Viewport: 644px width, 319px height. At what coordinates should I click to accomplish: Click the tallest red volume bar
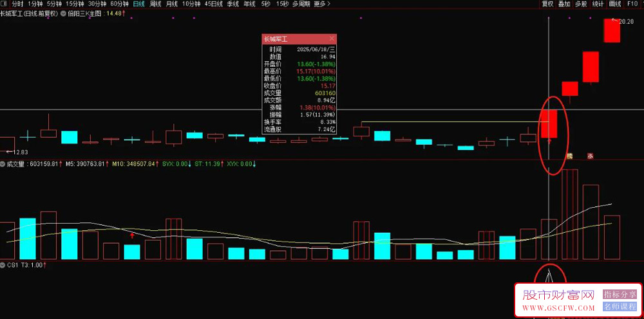pos(570,214)
